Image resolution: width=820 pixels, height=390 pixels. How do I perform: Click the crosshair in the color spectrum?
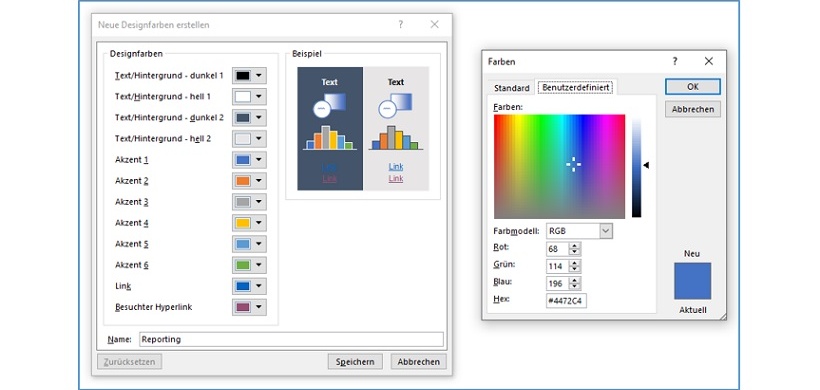click(573, 164)
